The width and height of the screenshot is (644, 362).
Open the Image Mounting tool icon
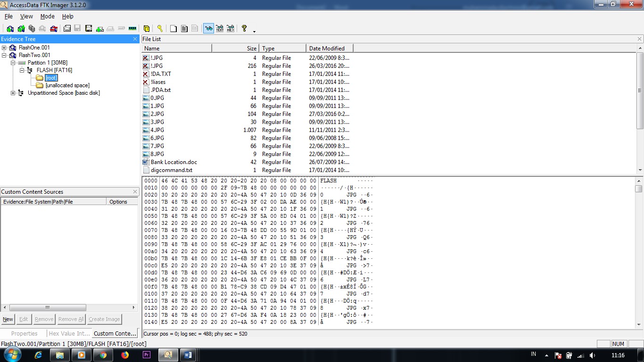tap(32, 28)
